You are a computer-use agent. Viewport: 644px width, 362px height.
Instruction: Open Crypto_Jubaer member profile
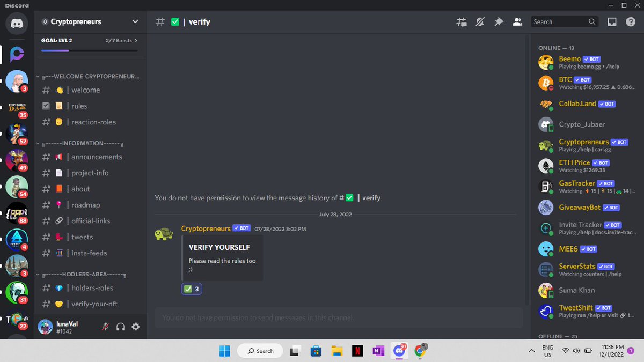tap(587, 124)
